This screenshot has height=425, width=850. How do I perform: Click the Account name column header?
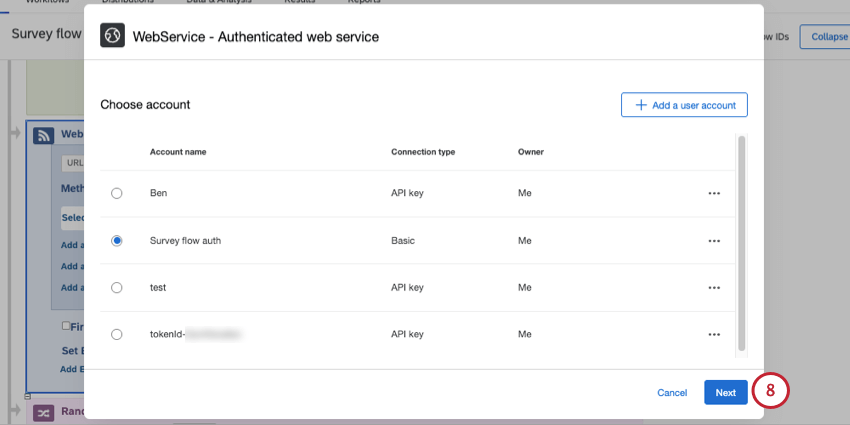click(178, 152)
